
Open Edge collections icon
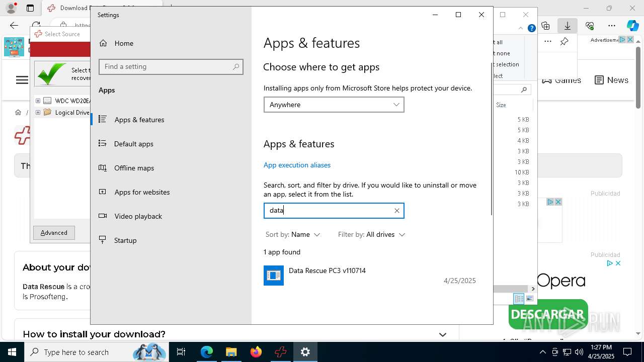[545, 26]
